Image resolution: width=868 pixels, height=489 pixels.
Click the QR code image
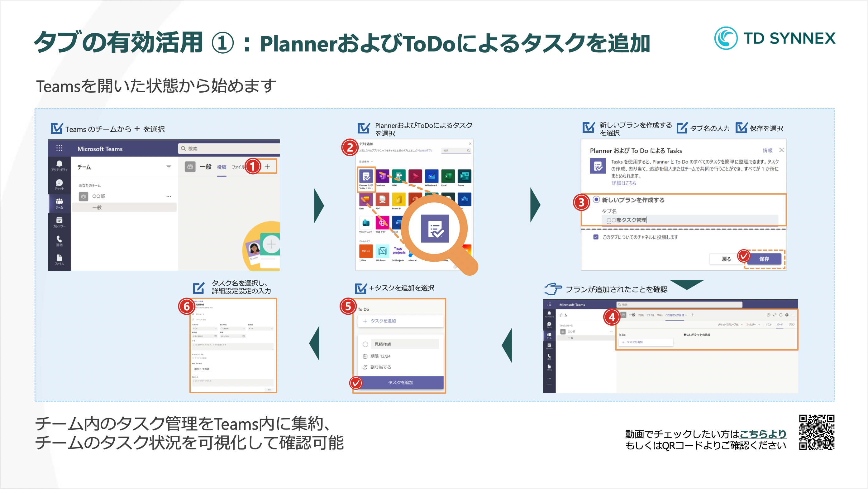pyautogui.click(x=817, y=432)
